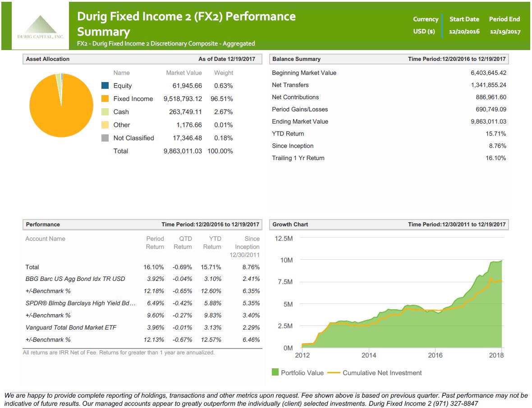Select the Asset Allocation panel header

click(x=142, y=59)
